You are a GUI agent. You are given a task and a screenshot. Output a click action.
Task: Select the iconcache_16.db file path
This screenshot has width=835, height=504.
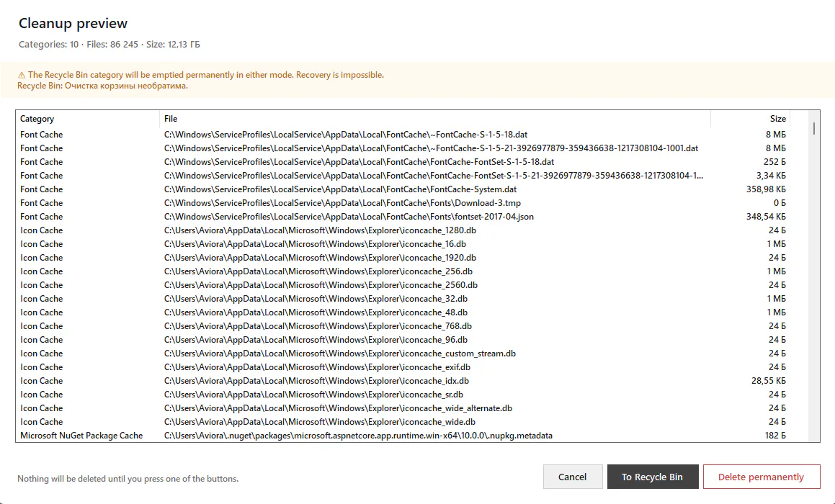tap(315, 244)
